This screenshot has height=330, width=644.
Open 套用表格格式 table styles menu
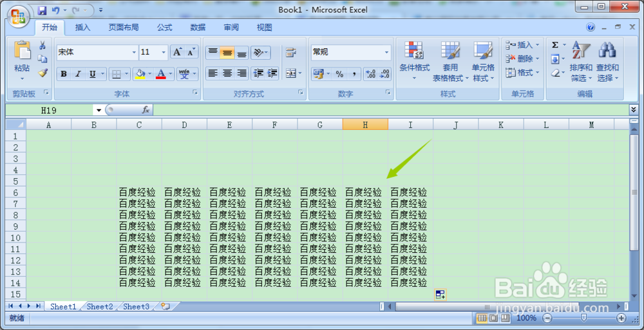coord(450,60)
